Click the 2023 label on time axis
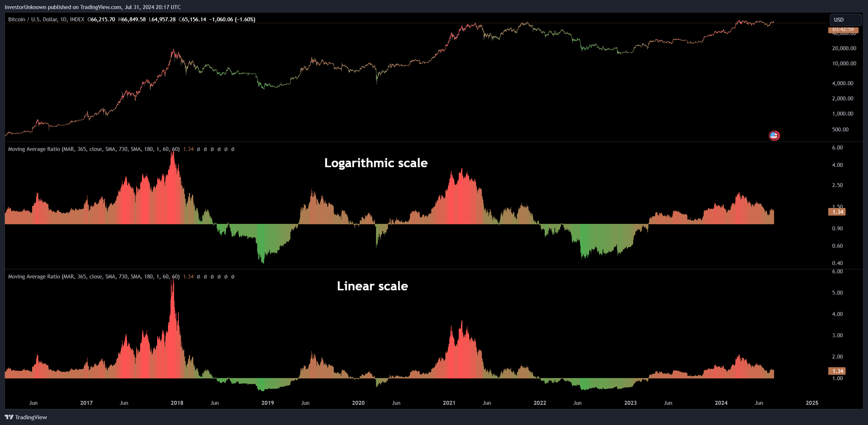This screenshot has width=868, height=425. (x=630, y=403)
